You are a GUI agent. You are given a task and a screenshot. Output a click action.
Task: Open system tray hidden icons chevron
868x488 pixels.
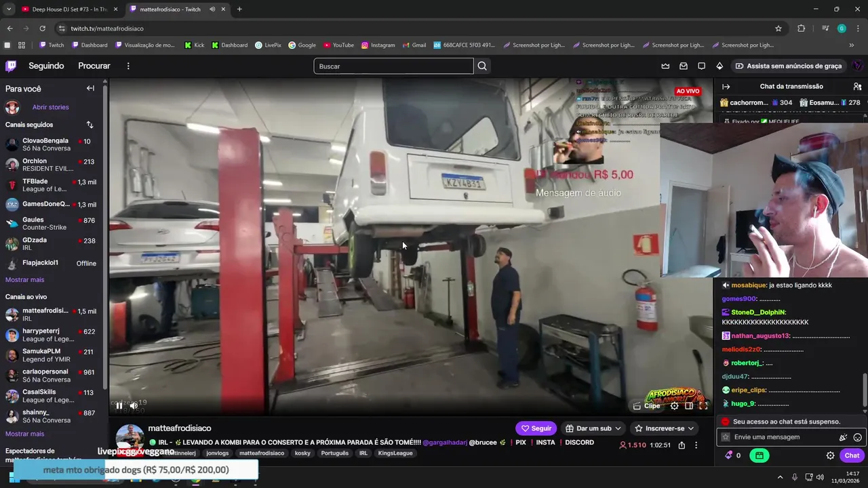pyautogui.click(x=780, y=477)
